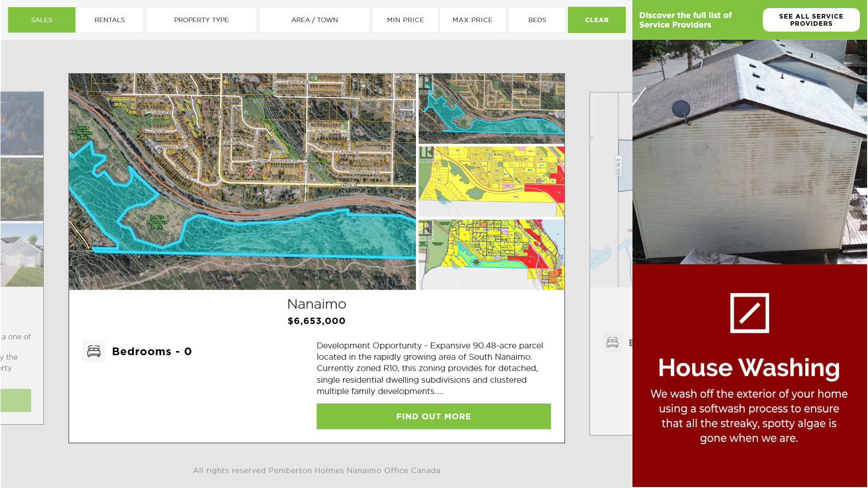Open the top-right aerial parcel thumbnail
Image resolution: width=868 pixels, height=488 pixels.
491,108
